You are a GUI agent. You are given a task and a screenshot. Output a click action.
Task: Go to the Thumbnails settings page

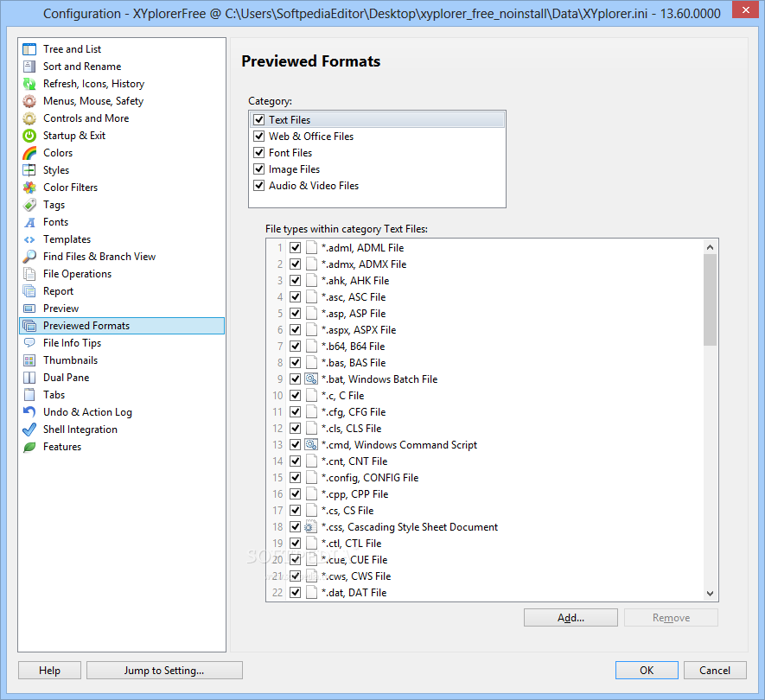click(122, 360)
